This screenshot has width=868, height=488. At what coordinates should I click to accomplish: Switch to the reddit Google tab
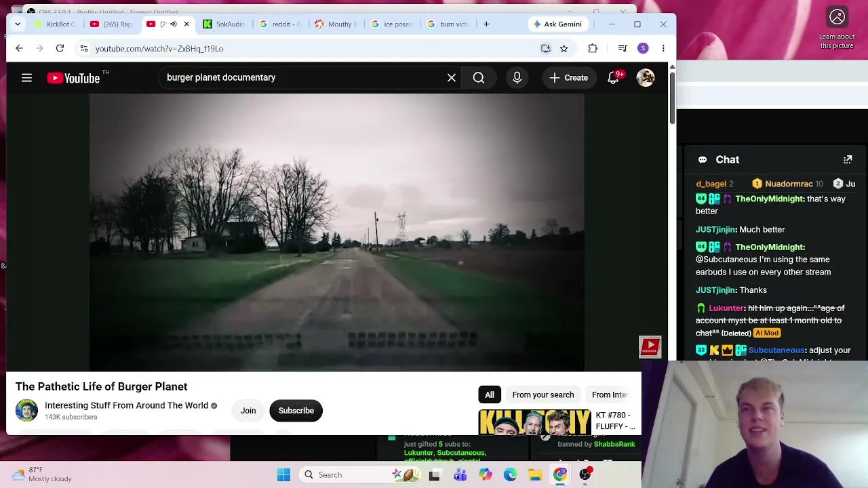[281, 24]
